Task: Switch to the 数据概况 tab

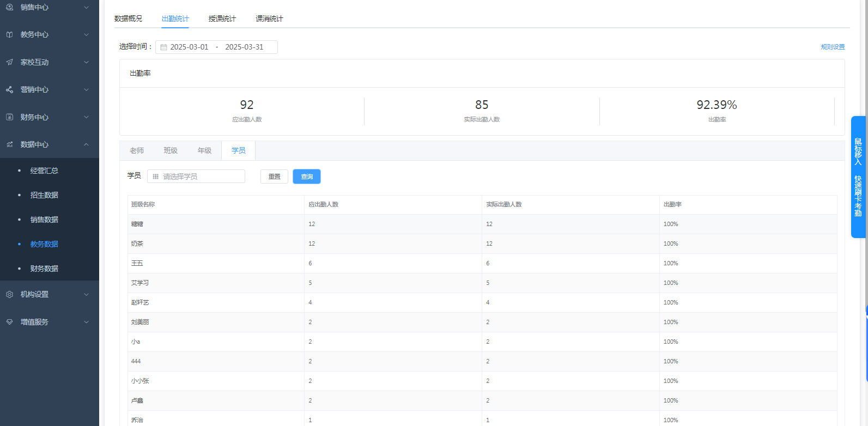Action: tap(128, 19)
